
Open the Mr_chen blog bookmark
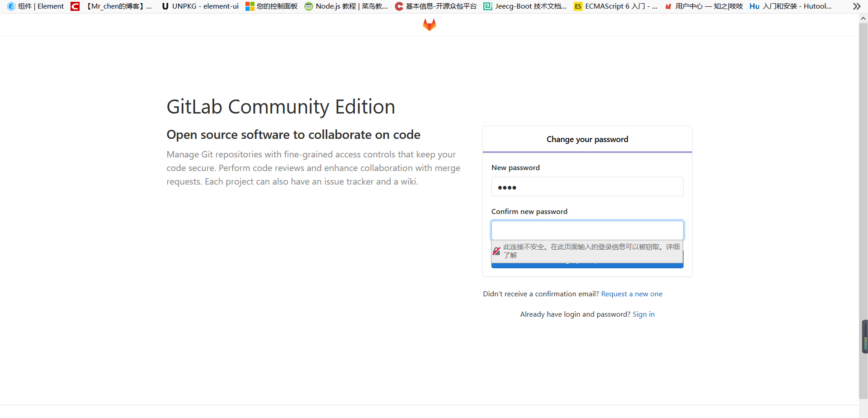(x=111, y=6)
